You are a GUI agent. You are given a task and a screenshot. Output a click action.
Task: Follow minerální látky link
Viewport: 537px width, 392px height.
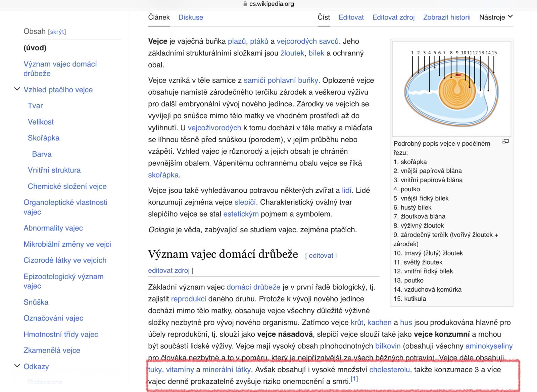tap(227, 370)
